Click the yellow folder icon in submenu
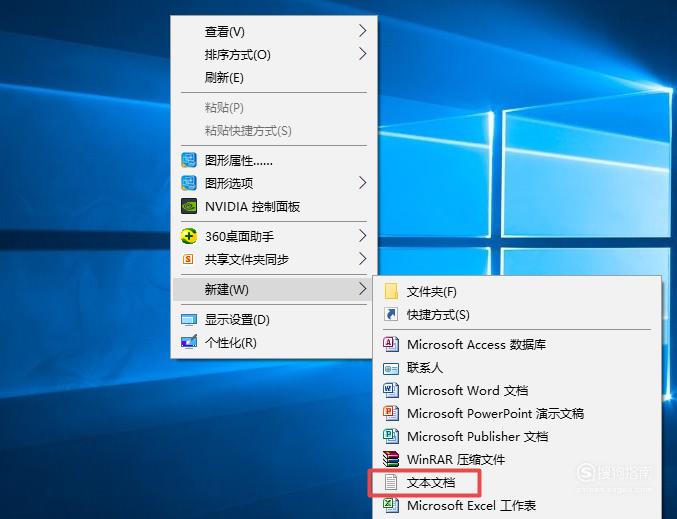This screenshot has height=519, width=677. point(391,291)
